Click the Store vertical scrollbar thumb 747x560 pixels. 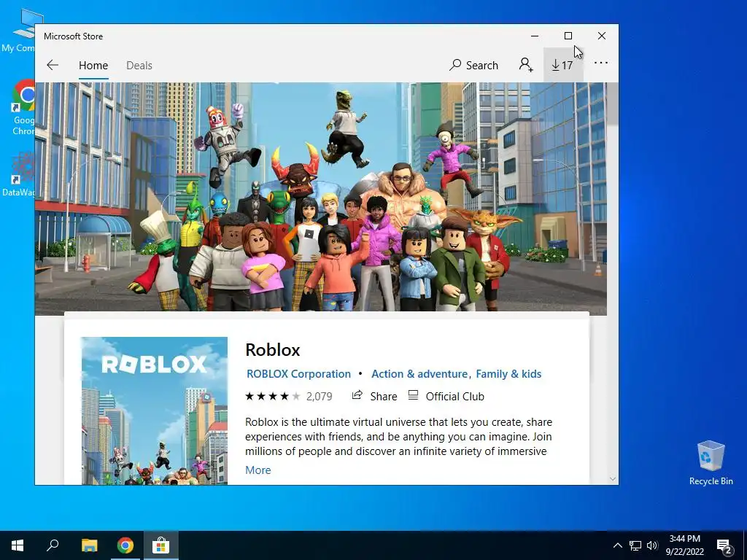tap(613, 104)
